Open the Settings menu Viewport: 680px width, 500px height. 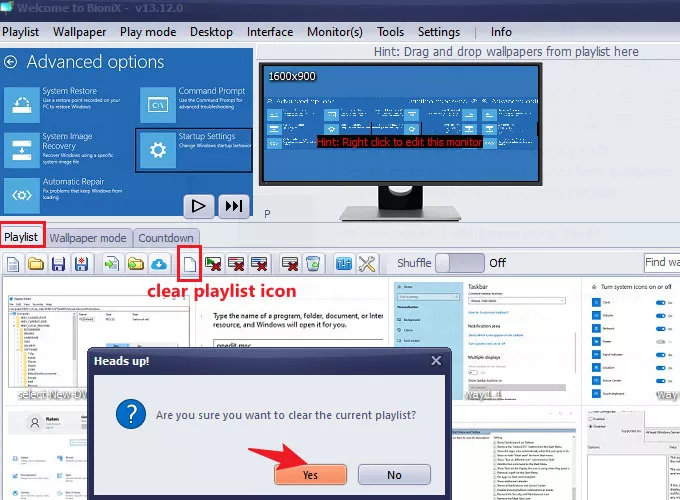[x=439, y=32]
